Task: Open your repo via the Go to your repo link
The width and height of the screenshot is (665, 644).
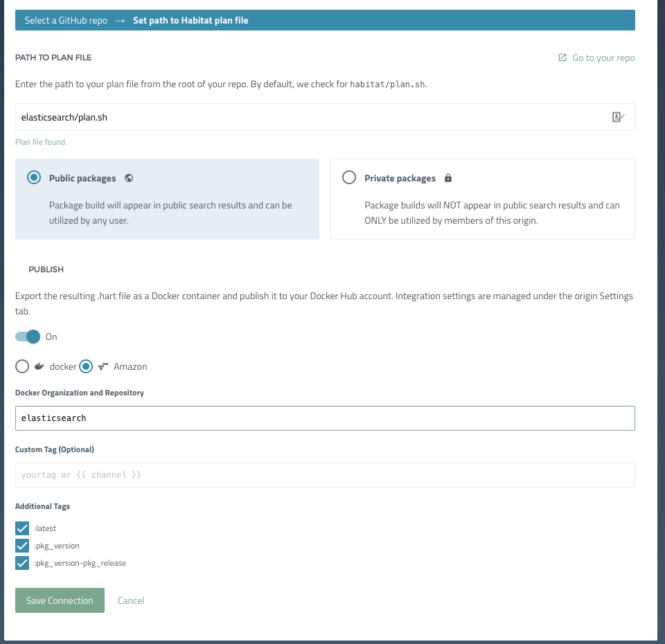Action: pos(603,57)
